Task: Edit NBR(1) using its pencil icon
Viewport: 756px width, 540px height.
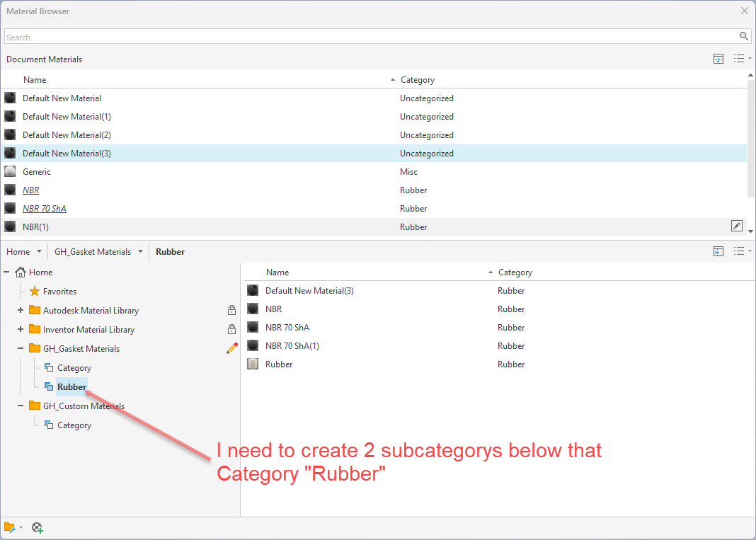Action: tap(736, 225)
